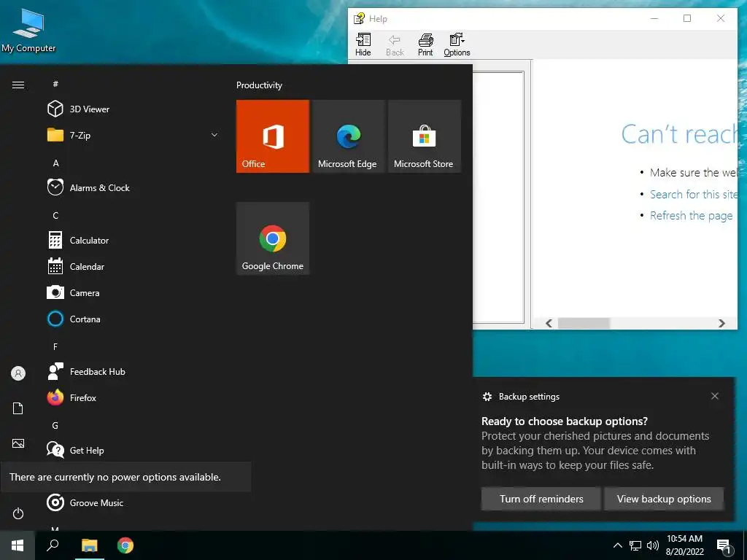Open taskbar Search magnifier
This screenshot has width=747, height=560.
tap(53, 545)
